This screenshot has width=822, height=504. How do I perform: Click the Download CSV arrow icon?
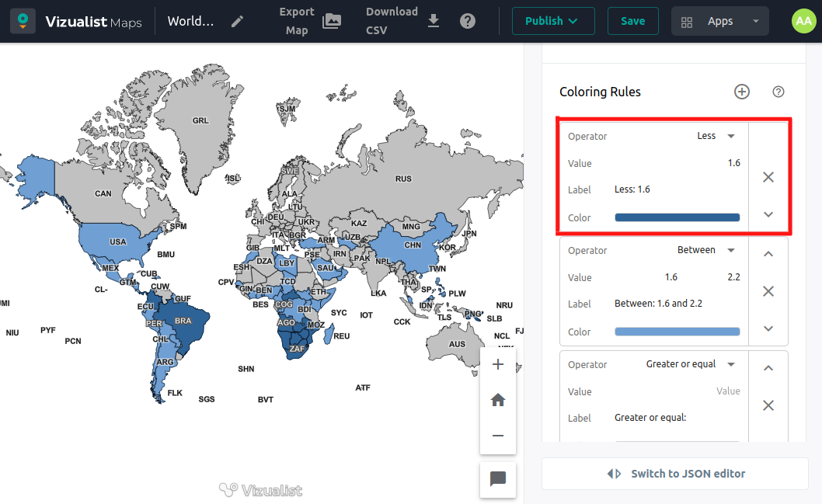434,21
